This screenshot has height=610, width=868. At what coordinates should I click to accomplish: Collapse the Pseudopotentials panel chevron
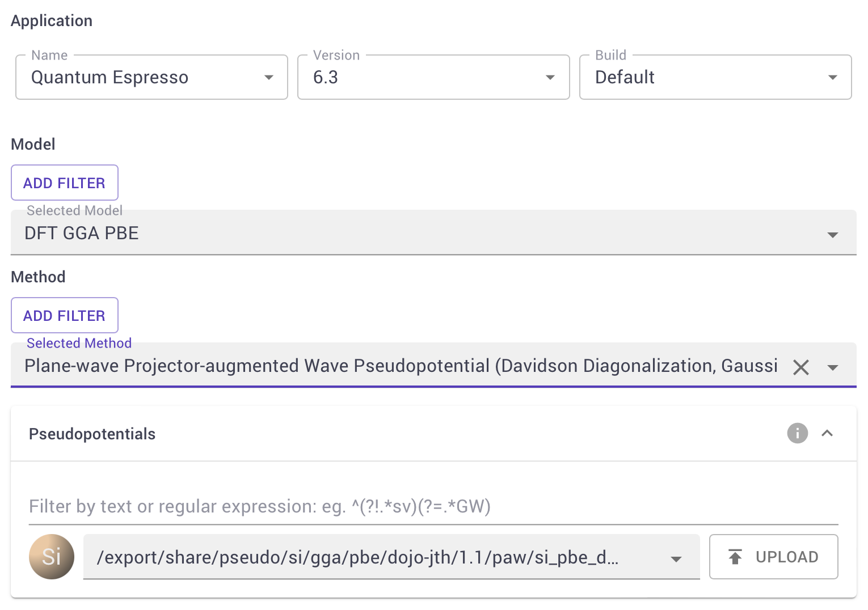827,433
